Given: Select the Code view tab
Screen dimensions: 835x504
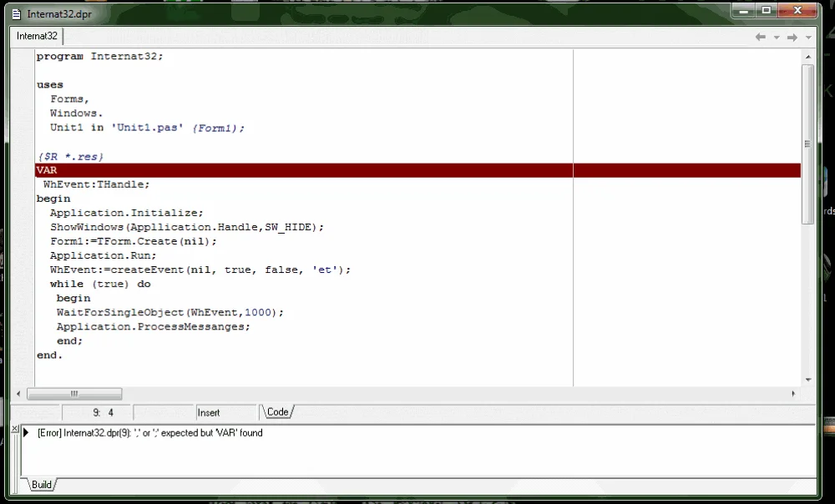Looking at the screenshot, I should 277,412.
